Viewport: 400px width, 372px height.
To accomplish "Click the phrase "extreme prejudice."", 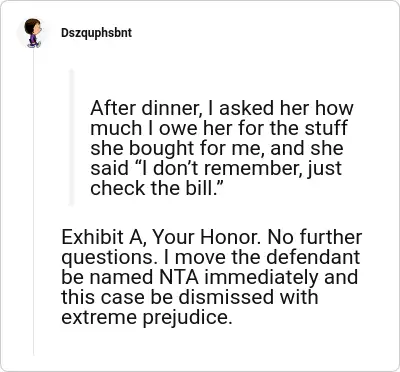I will [x=146, y=318].
